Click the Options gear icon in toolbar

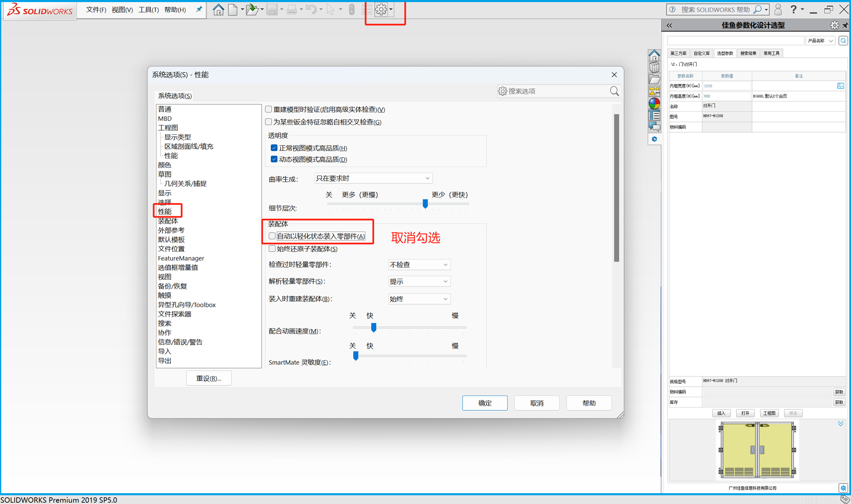coord(381,10)
